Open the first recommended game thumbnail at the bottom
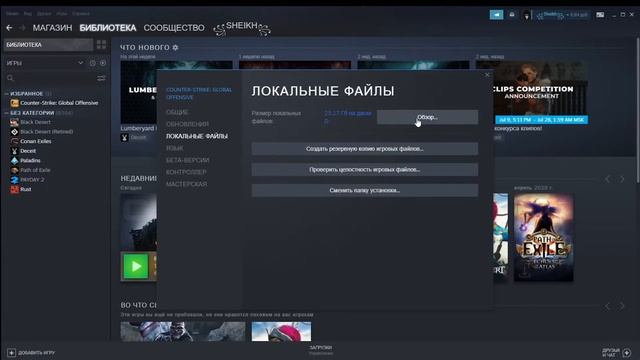Viewport: 640px width, 360px height. click(x=183, y=331)
